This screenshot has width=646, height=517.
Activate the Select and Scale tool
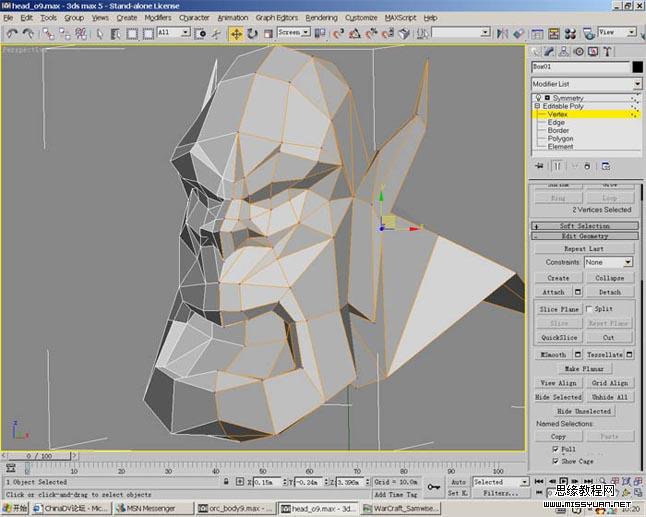click(x=268, y=33)
